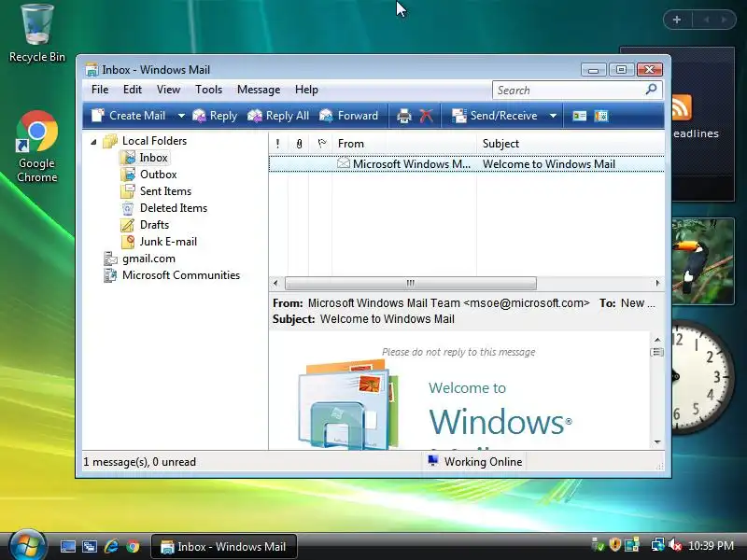
Task: Print the message using the printer icon
Action: (404, 116)
